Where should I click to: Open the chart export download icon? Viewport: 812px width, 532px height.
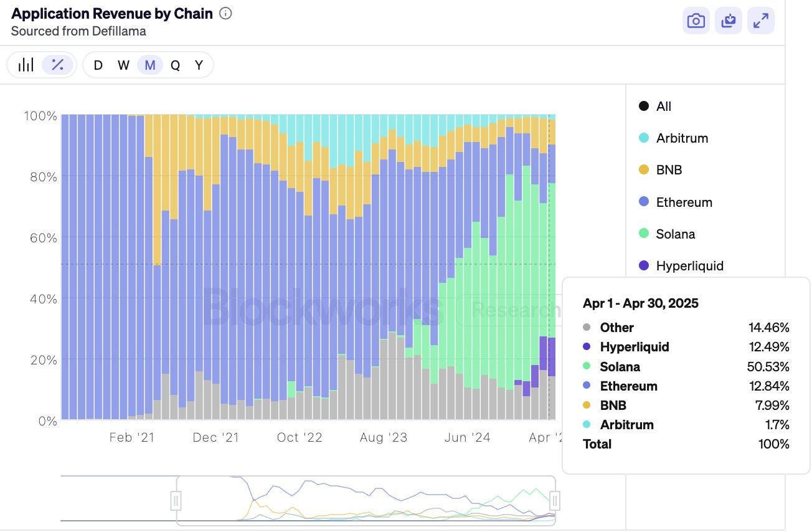tap(728, 21)
